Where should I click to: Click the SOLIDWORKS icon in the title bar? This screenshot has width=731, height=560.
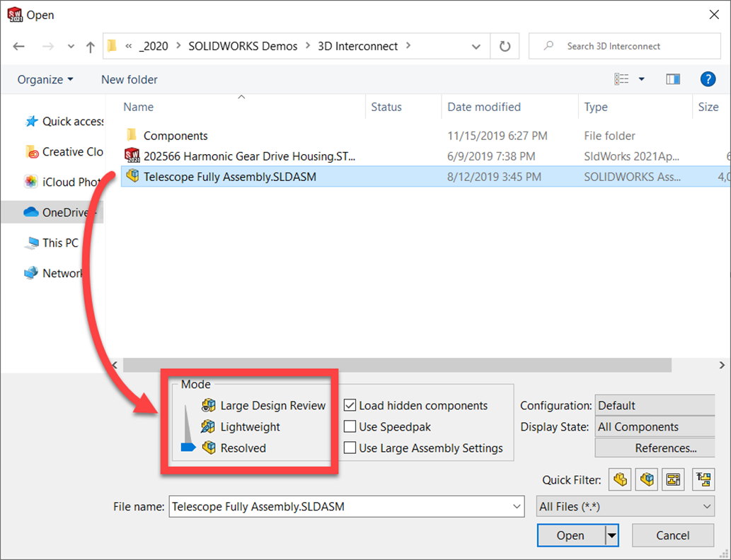point(15,14)
